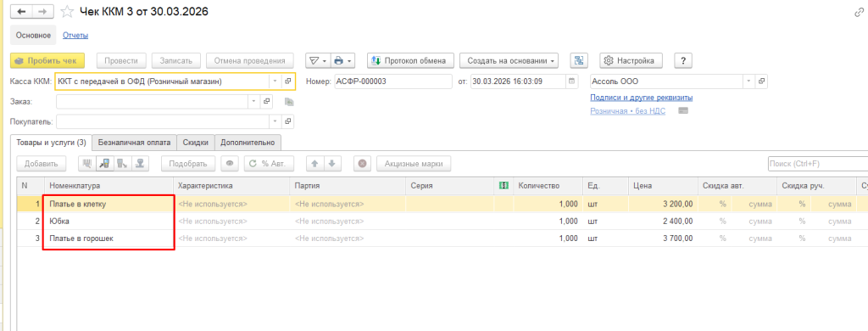Click the Добавить button

tap(41, 164)
